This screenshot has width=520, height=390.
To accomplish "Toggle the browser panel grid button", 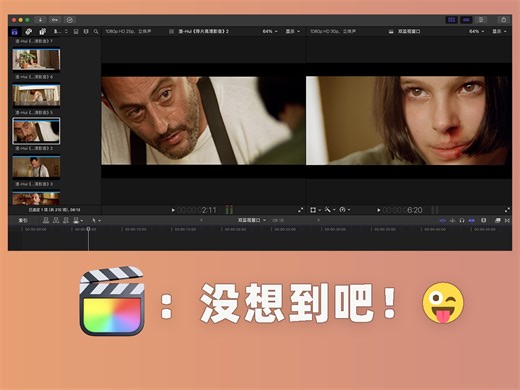I will click(452, 20).
